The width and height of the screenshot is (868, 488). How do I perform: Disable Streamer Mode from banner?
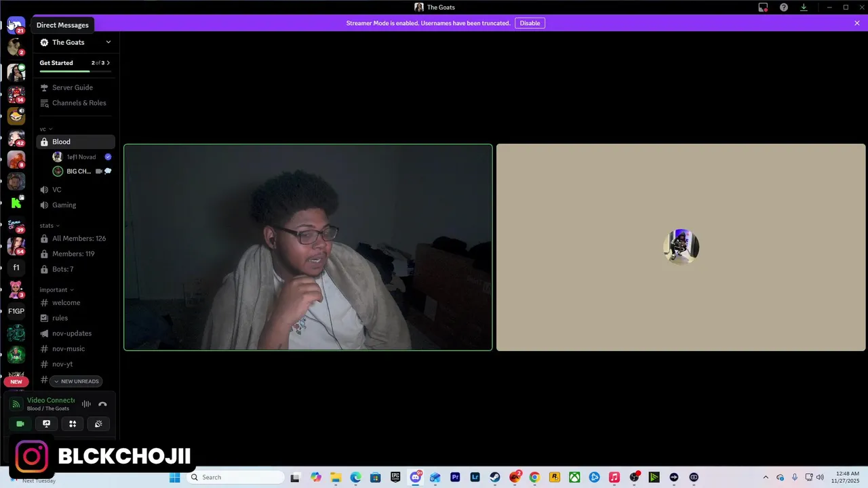(x=530, y=23)
